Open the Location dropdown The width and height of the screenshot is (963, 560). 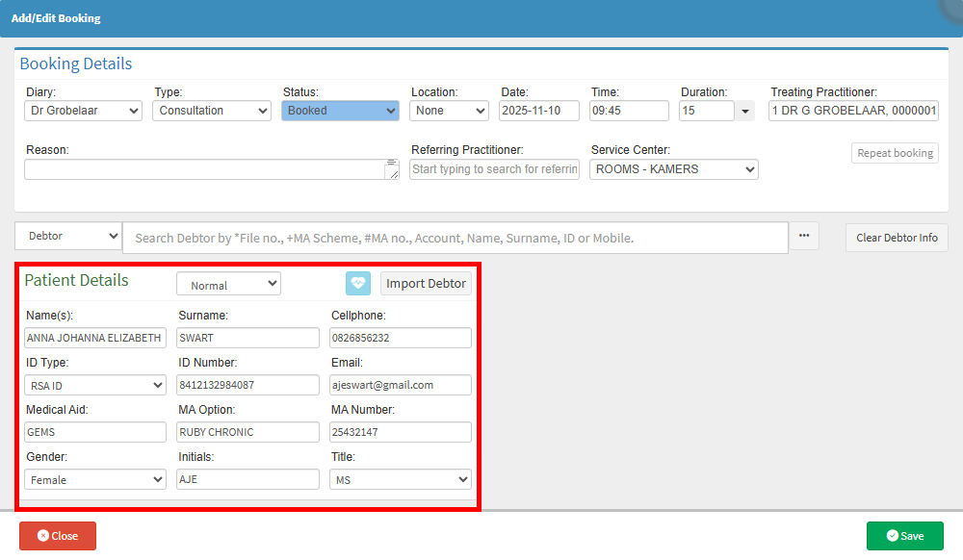click(450, 111)
